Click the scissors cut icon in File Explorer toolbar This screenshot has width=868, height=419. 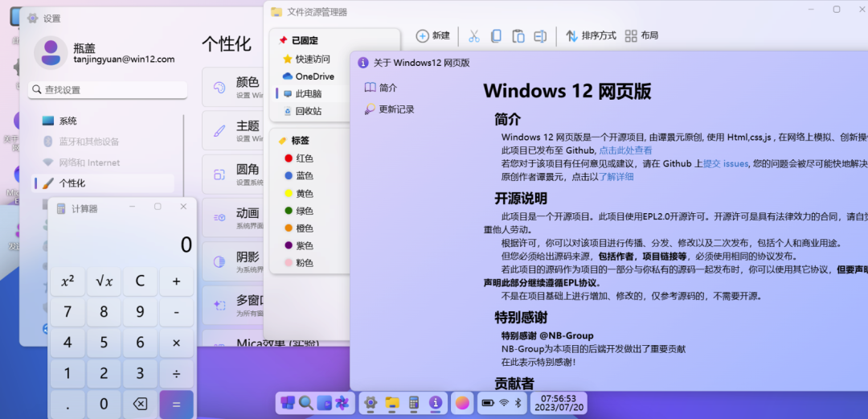pos(474,36)
